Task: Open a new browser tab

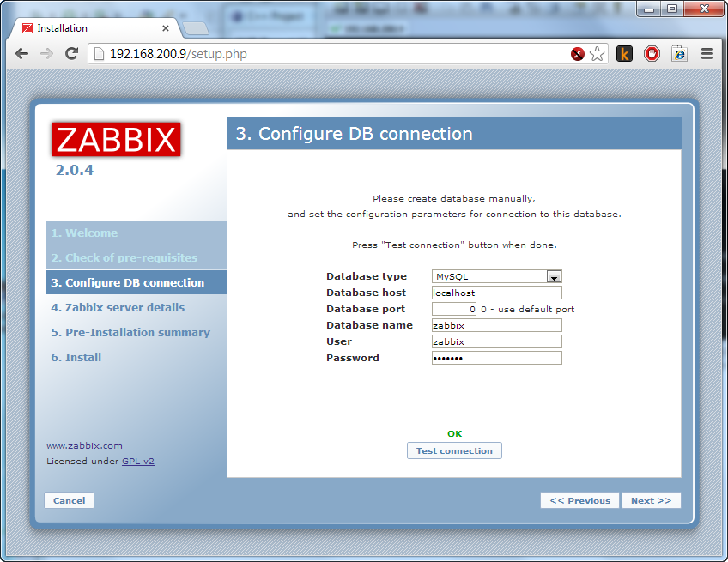Action: 196,29
